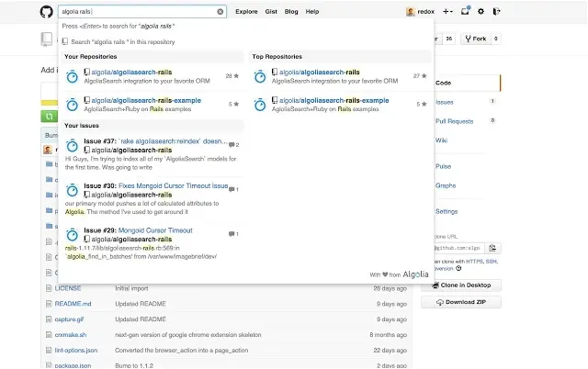Fork the repository with the Fork button
Screen dimensions: 588x369
point(476,39)
